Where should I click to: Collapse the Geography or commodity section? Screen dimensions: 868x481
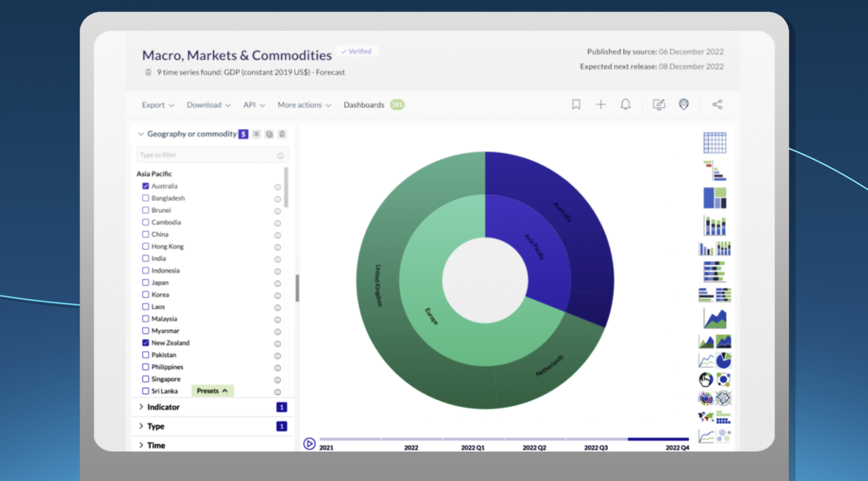point(141,134)
